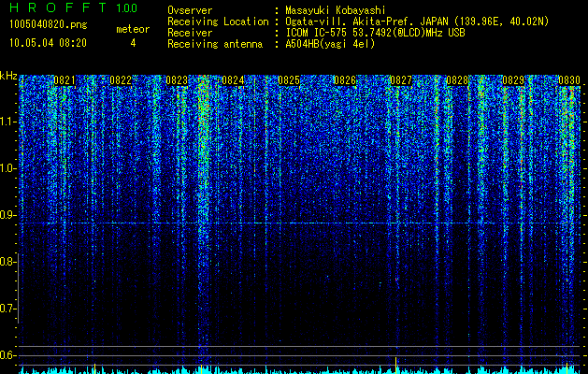Click the HROFFT program title
The image size is (588, 374).
tap(58, 7)
